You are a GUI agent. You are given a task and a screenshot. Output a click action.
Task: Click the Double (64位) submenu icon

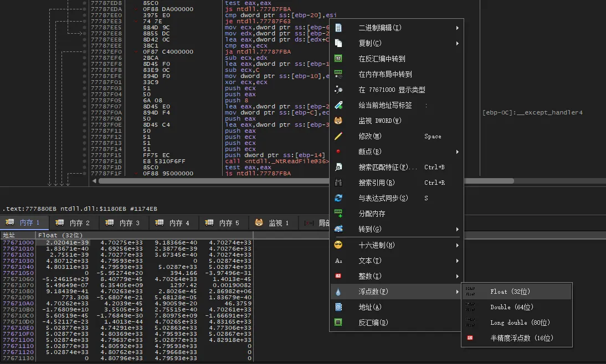click(470, 307)
